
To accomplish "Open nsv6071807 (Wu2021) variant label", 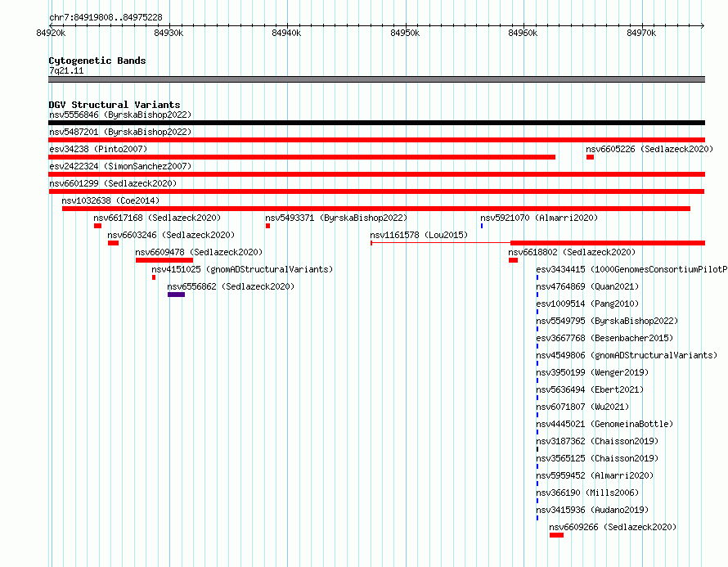I will pos(582,407).
